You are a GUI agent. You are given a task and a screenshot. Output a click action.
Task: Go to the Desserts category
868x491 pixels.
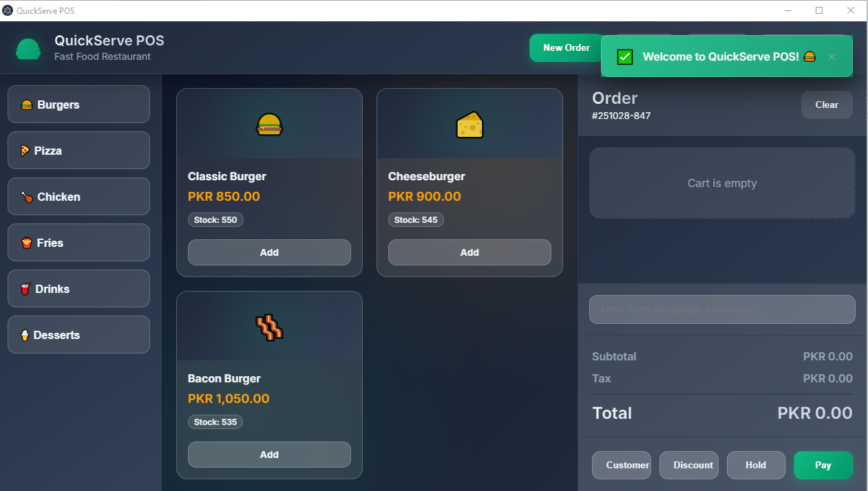78,335
